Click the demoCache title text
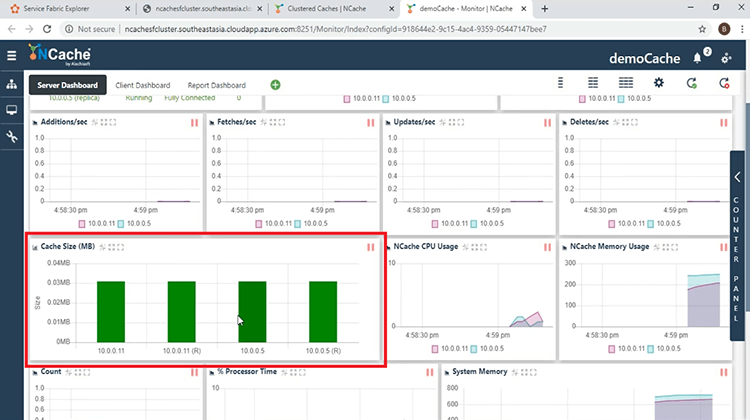The image size is (750, 420). (x=644, y=58)
